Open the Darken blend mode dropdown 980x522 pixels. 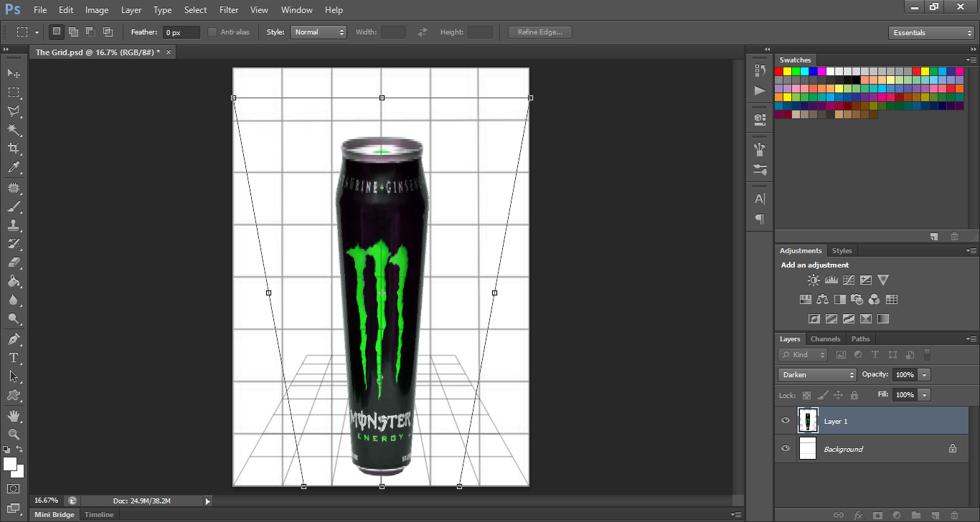pos(817,375)
